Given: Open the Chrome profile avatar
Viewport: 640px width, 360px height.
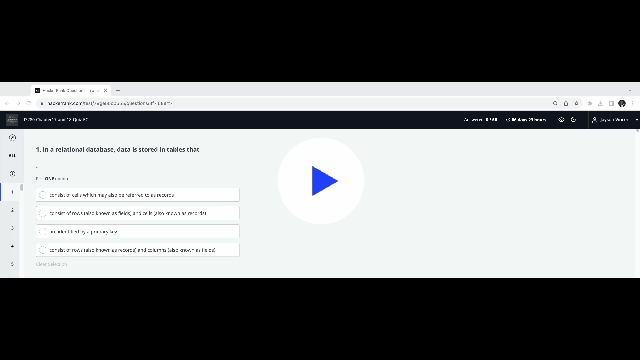Looking at the screenshot, I should coord(622,103).
